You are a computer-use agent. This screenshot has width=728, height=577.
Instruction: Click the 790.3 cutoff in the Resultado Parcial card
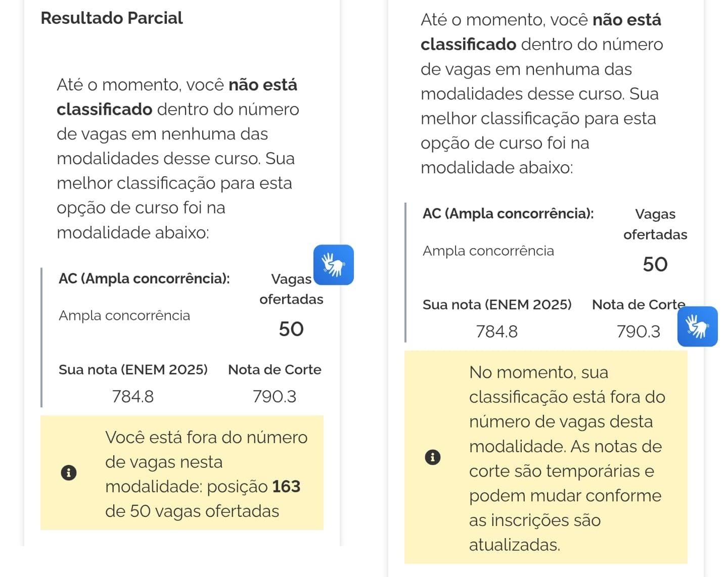[275, 397]
